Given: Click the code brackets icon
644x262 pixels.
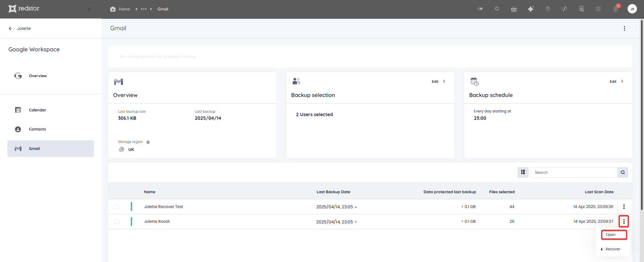Looking at the screenshot, I should [565, 9].
